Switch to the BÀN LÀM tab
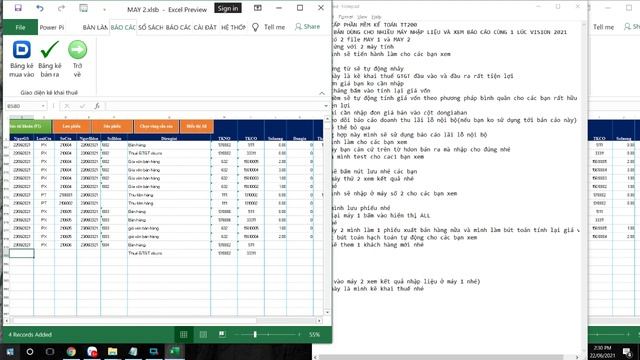This screenshot has height=360, width=640. point(95,27)
